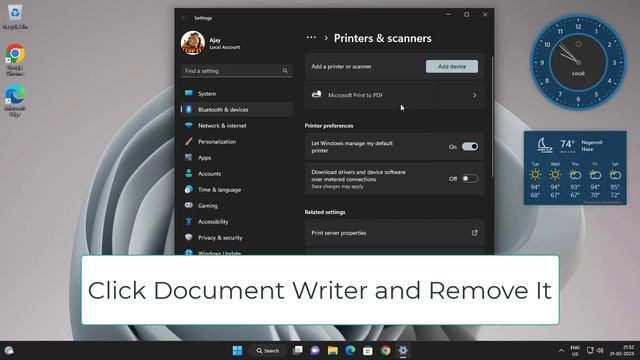Launch Chrome from the taskbar
The height and width of the screenshot is (360, 640).
coord(385,350)
